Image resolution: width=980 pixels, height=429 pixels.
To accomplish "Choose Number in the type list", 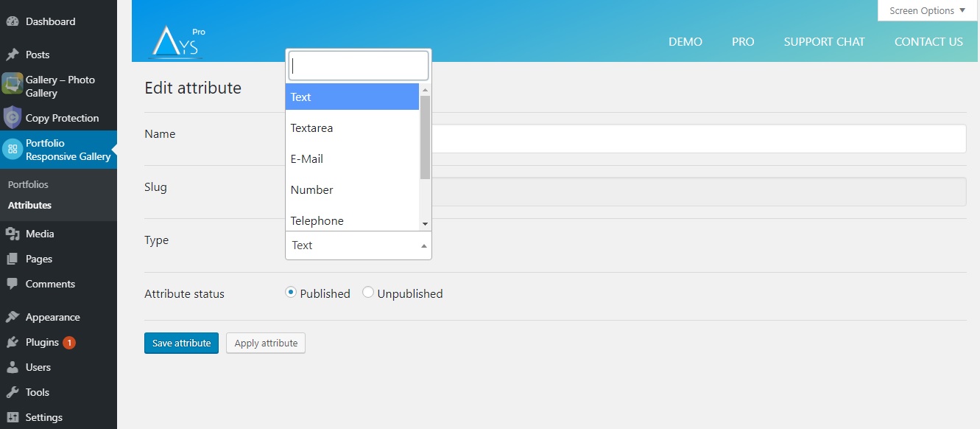I will (x=352, y=189).
